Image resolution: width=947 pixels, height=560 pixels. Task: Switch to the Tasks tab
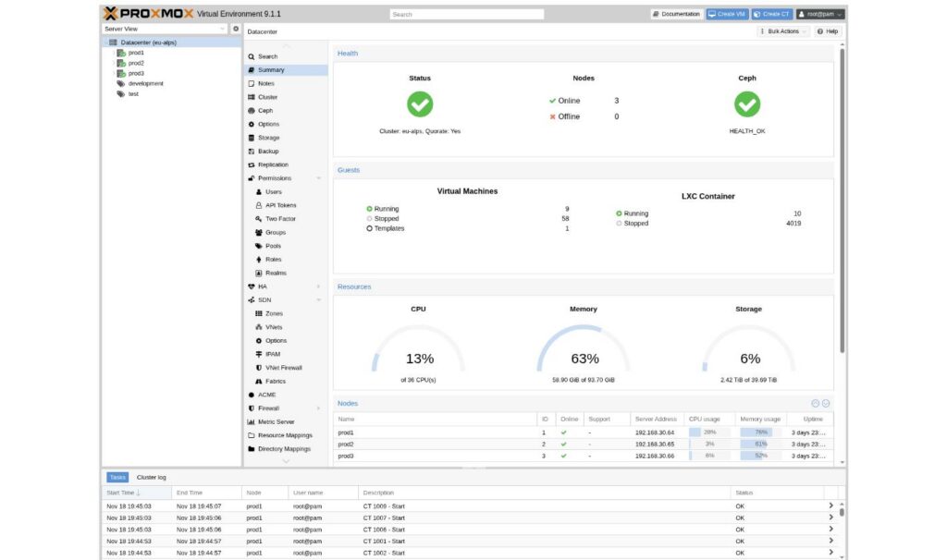click(x=117, y=478)
